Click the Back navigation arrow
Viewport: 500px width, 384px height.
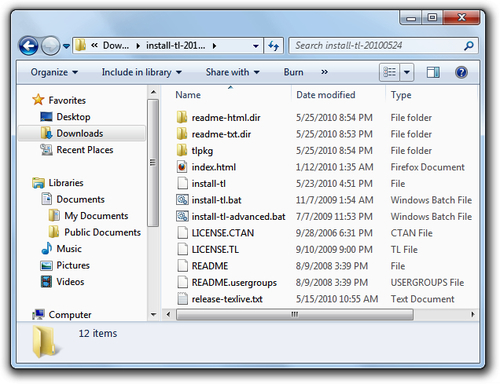point(29,46)
